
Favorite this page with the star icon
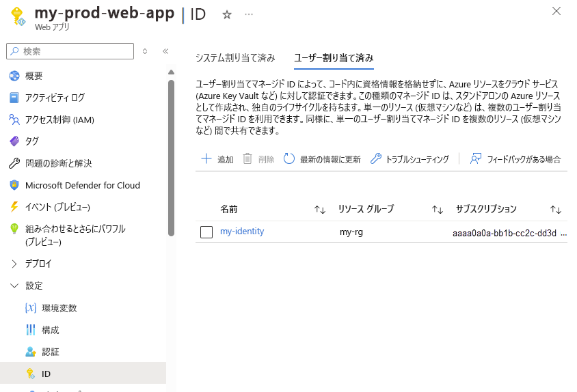pyautogui.click(x=227, y=15)
